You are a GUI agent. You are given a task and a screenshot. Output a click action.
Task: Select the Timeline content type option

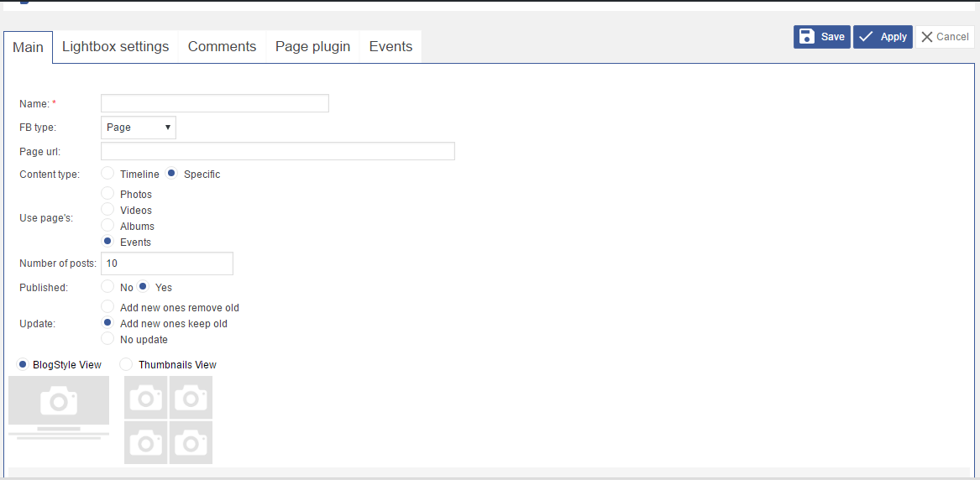(x=107, y=174)
